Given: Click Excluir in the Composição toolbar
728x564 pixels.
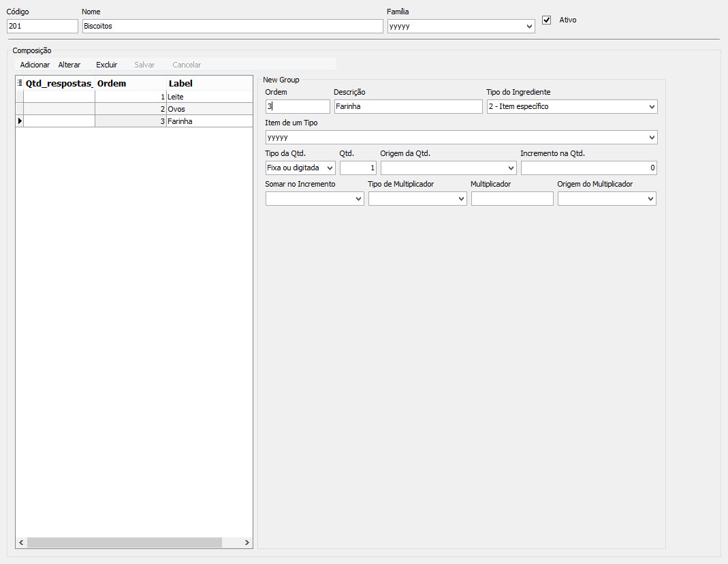Looking at the screenshot, I should [107, 65].
